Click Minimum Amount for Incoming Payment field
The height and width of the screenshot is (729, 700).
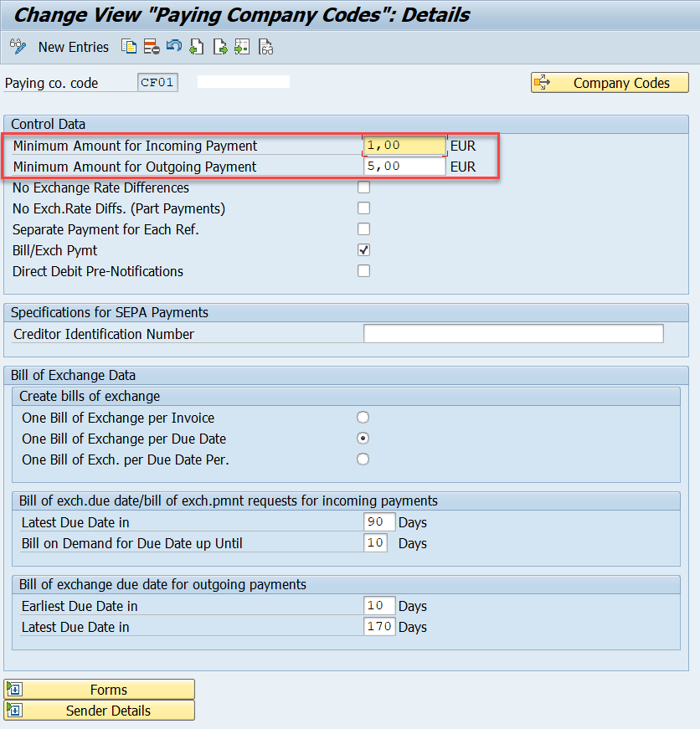[x=404, y=146]
